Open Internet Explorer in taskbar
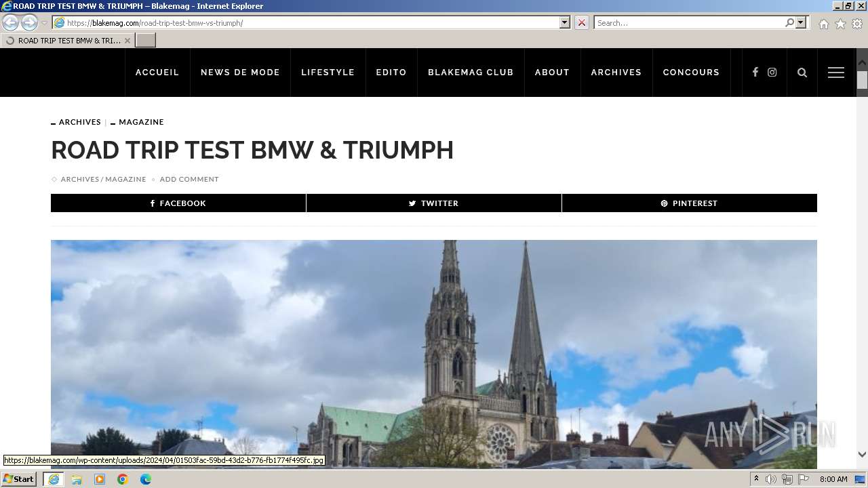The height and width of the screenshot is (488, 868). click(54, 479)
